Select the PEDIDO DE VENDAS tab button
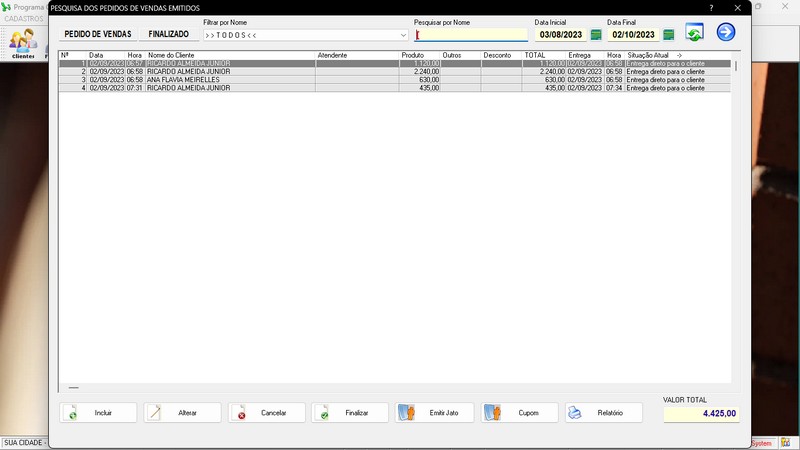 98,34
